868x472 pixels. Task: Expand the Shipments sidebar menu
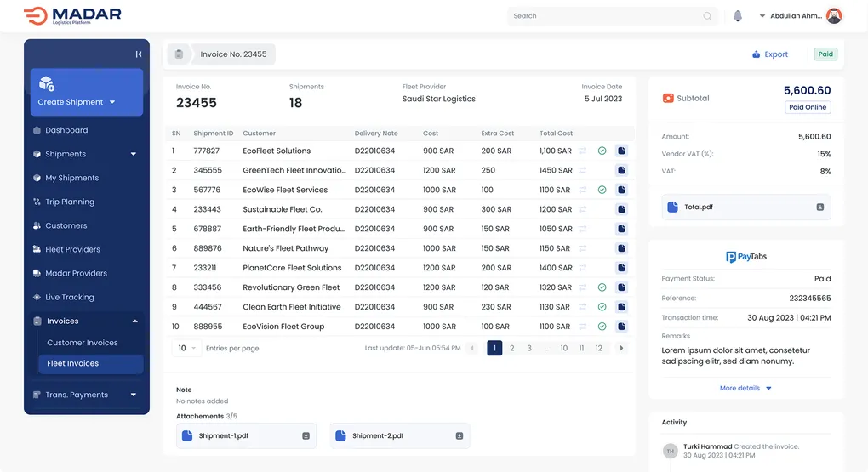pos(134,154)
